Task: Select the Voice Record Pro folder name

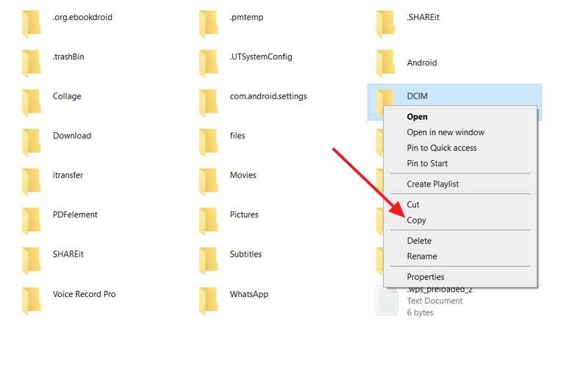Action: coord(84,294)
